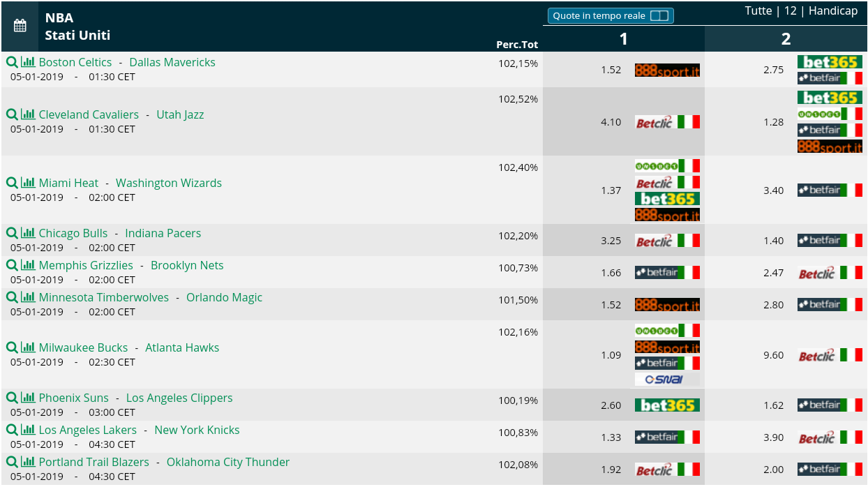868x487 pixels.
Task: Open the stats chart icon for Miami Heat
Action: pos(28,182)
